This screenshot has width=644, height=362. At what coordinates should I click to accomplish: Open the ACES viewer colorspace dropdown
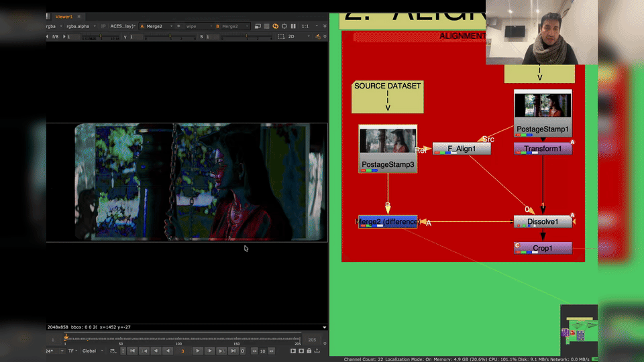(x=122, y=26)
